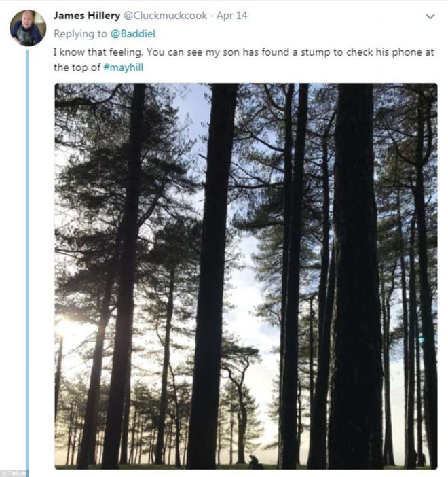Click the teal lens flare dot in photo
The image size is (448, 477).
[421, 339]
